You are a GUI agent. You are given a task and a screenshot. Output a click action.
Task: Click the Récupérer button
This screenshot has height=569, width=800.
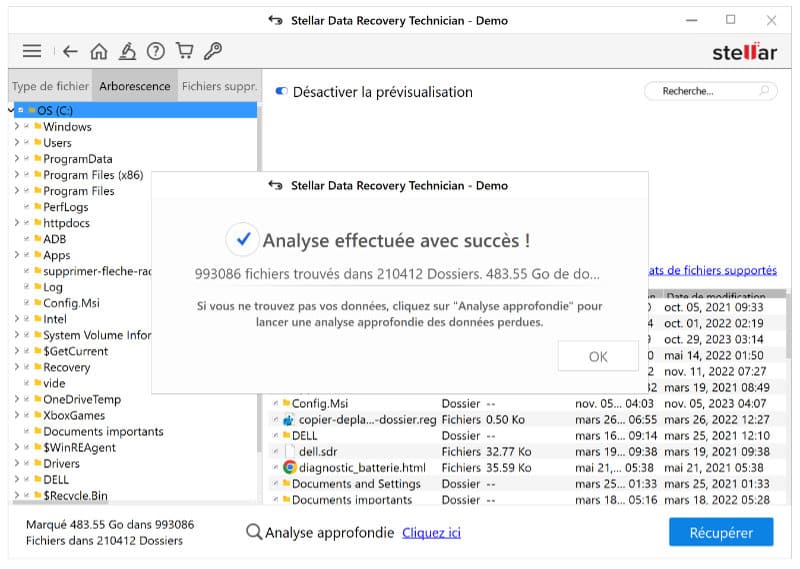[720, 533]
